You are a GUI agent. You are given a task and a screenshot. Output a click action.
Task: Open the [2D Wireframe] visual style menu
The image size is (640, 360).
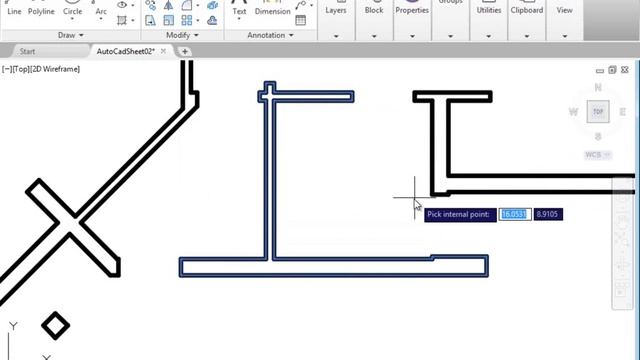point(55,69)
